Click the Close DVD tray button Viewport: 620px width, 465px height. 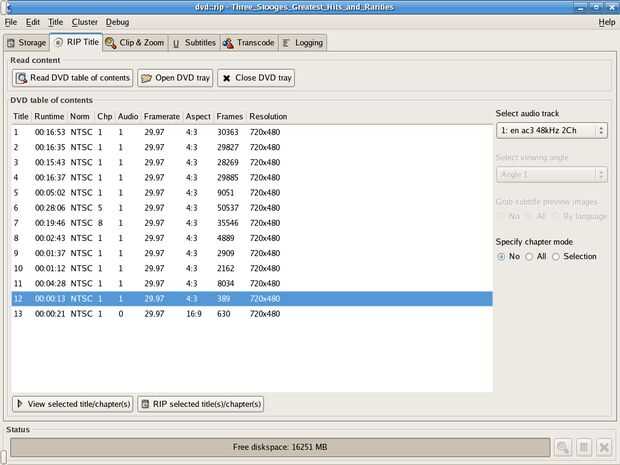tap(256, 78)
